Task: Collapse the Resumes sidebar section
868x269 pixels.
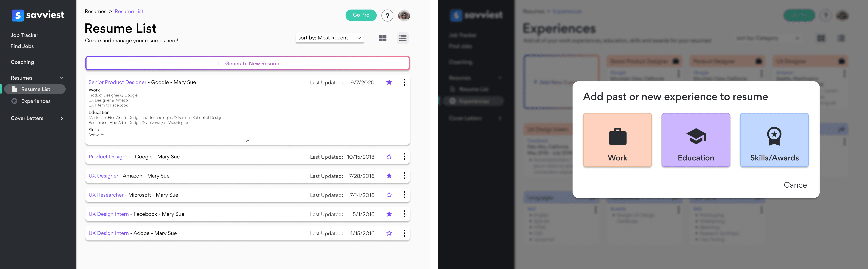Action: coord(62,78)
